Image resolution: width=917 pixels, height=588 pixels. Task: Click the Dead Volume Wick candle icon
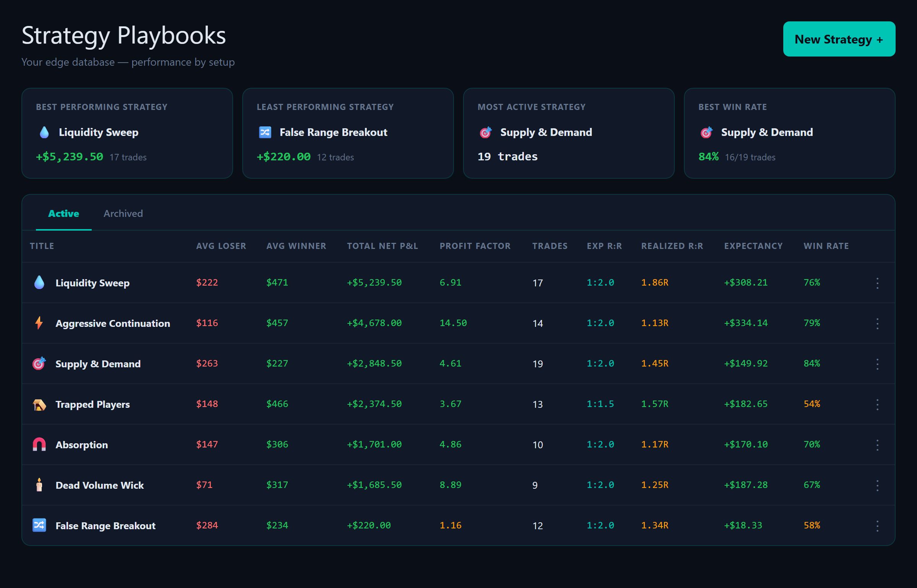39,485
